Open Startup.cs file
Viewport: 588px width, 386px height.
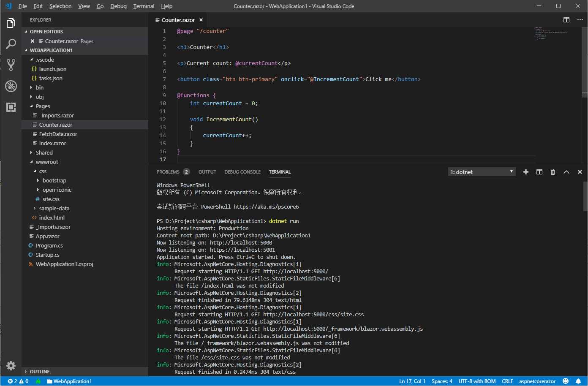[x=85, y=255]
